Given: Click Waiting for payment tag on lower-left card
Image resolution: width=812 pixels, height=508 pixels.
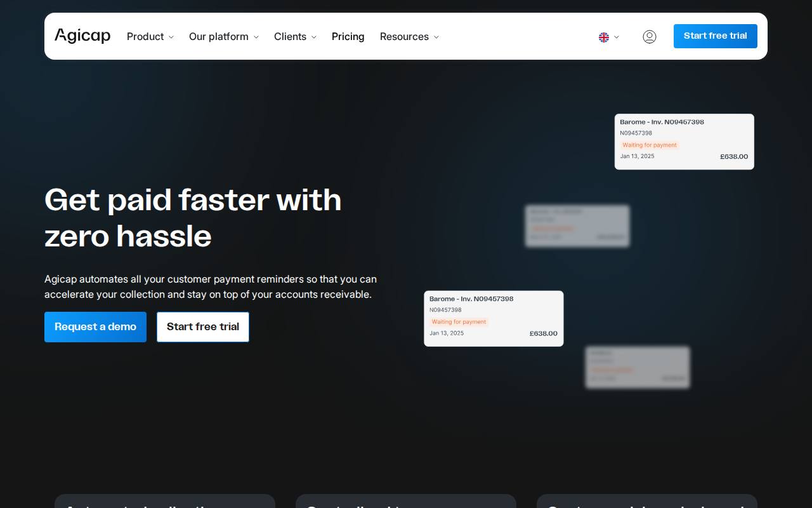Looking at the screenshot, I should [459, 322].
